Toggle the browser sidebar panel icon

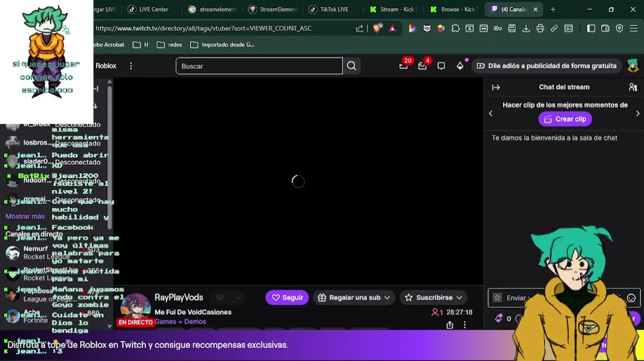(591, 29)
